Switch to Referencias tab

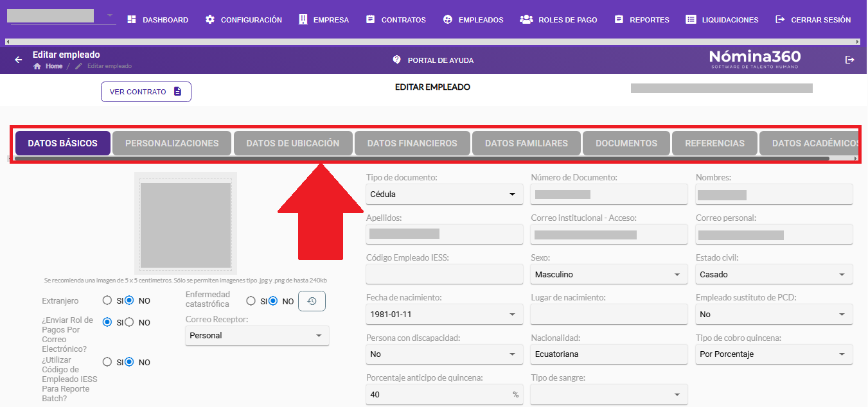tap(715, 143)
